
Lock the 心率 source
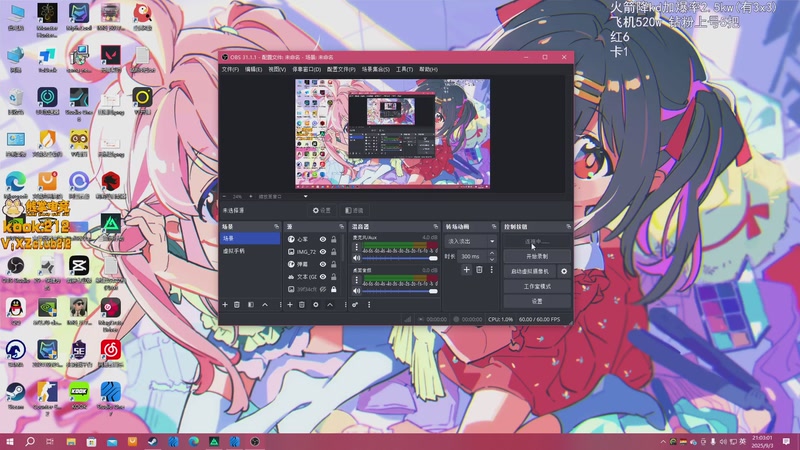tap(334, 239)
